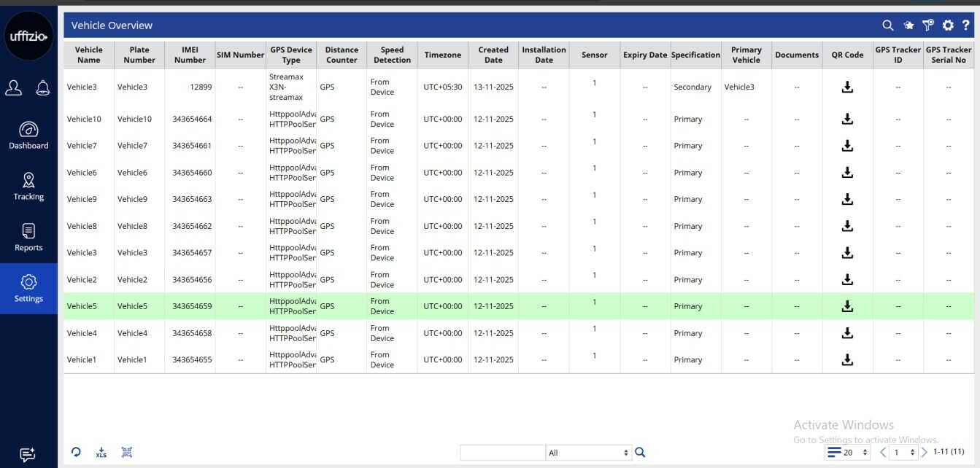The image size is (980, 468).
Task: Click the QR scan icon below the table
Action: [x=126, y=452]
